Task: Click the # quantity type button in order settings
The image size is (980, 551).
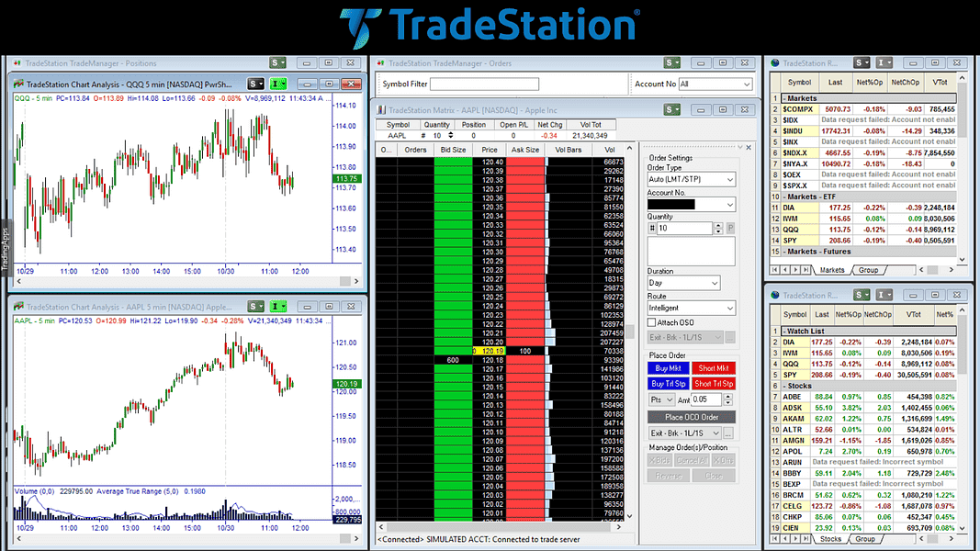Action: coord(652,229)
